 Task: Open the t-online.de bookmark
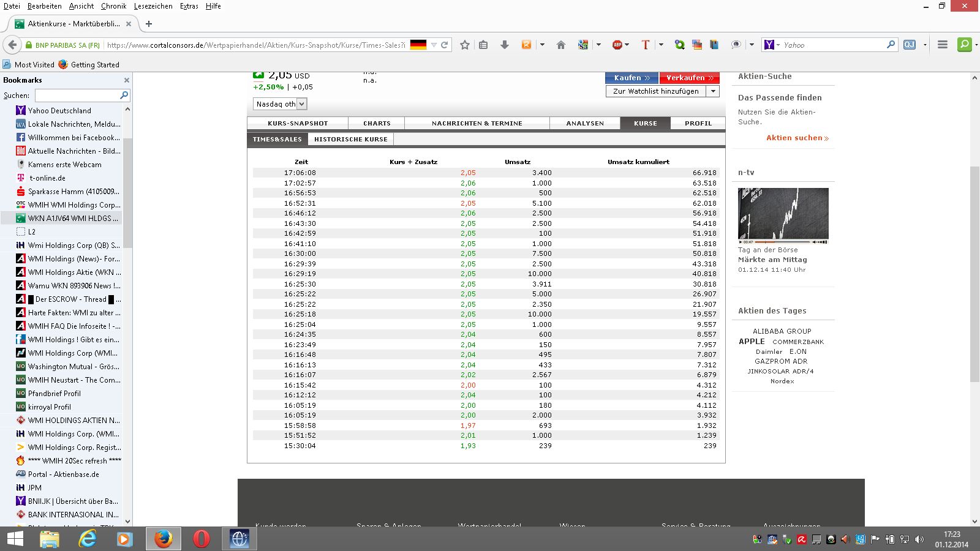point(47,178)
